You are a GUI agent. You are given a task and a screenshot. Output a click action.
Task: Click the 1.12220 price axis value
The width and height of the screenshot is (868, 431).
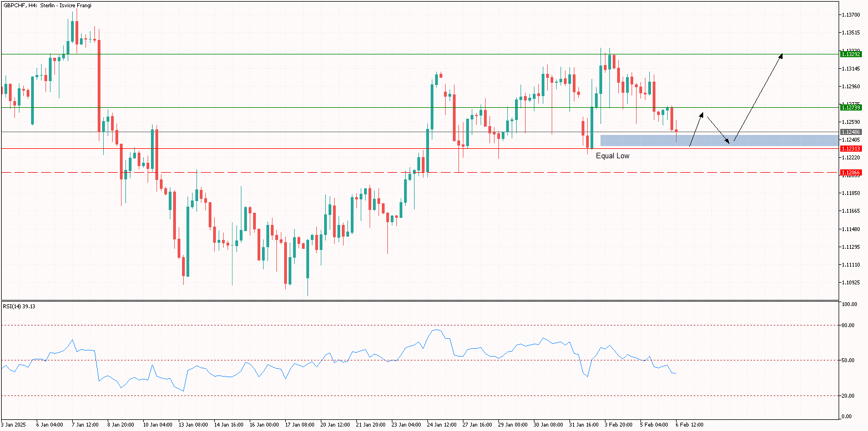pyautogui.click(x=851, y=157)
